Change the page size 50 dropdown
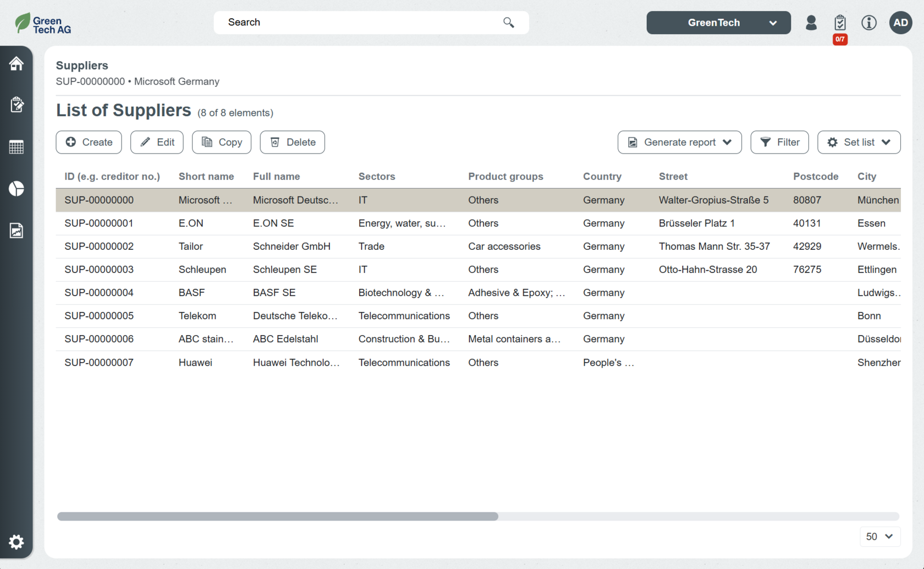924x569 pixels. 879,537
